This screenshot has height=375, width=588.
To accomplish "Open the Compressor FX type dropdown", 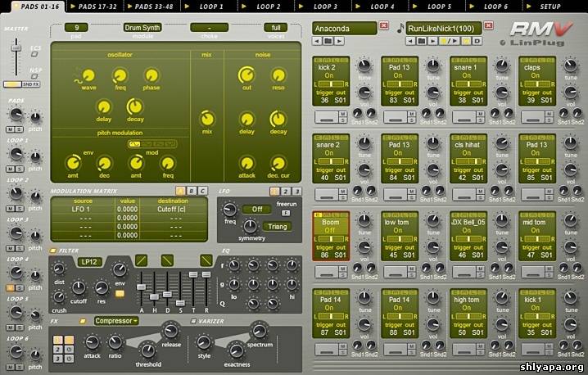I will click(115, 321).
